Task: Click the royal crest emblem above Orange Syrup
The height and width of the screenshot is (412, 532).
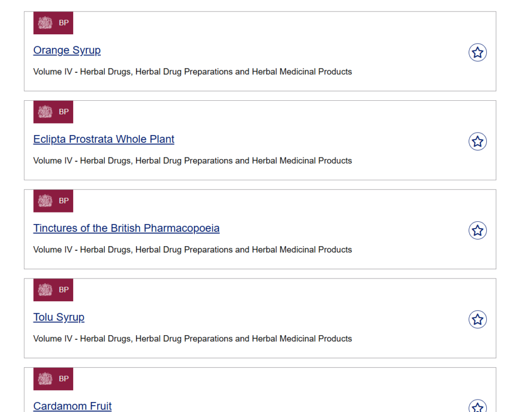Action: pos(45,23)
